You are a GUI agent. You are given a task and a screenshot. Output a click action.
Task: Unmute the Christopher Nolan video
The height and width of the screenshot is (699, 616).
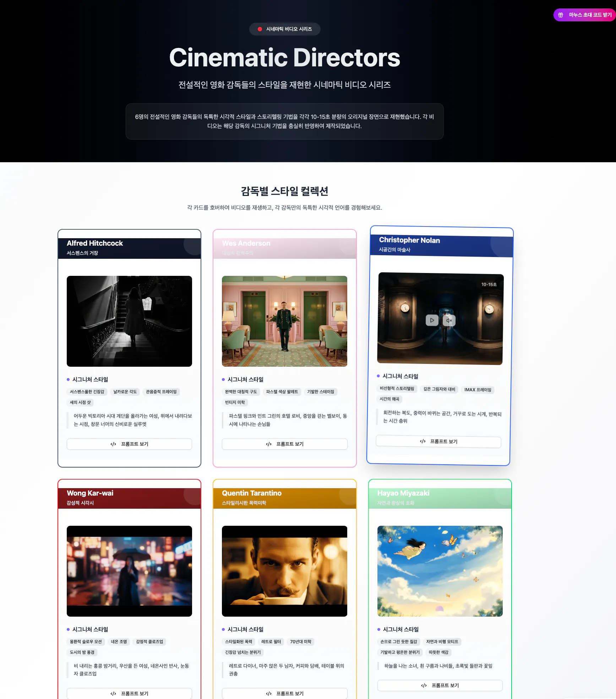[449, 320]
